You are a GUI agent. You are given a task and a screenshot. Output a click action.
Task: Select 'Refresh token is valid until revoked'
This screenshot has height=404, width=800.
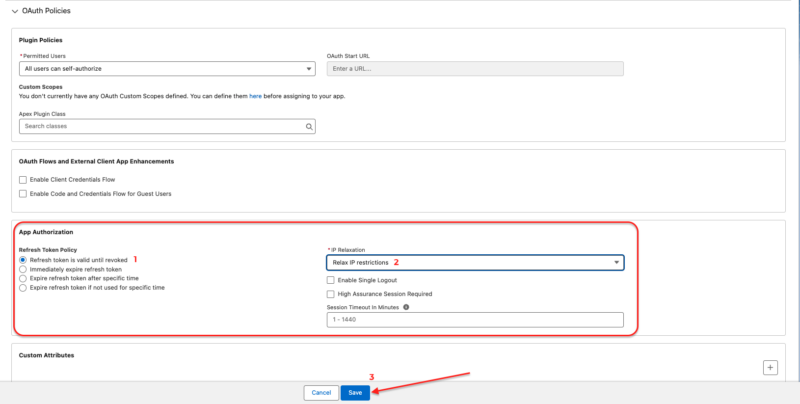point(22,260)
